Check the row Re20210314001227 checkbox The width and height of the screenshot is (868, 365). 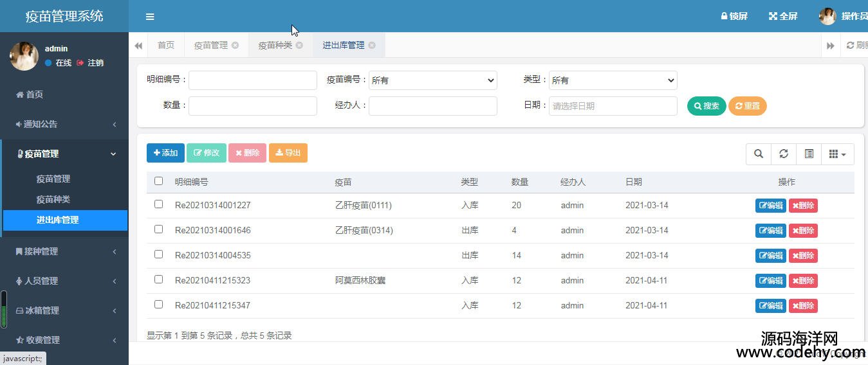click(x=159, y=204)
